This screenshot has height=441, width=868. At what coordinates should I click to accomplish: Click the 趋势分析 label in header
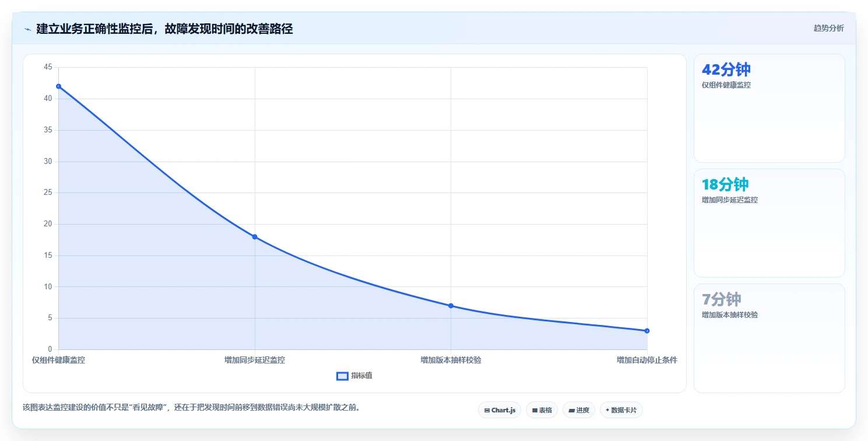(x=828, y=28)
